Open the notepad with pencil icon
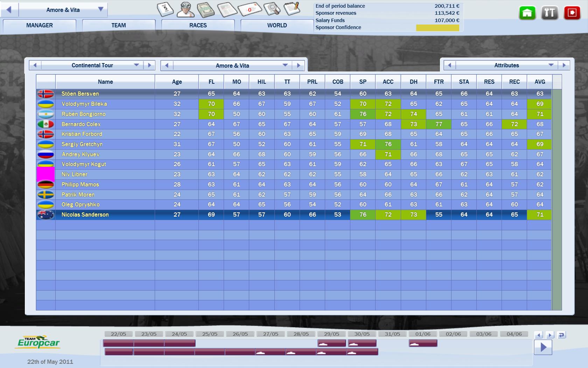 tap(292, 9)
